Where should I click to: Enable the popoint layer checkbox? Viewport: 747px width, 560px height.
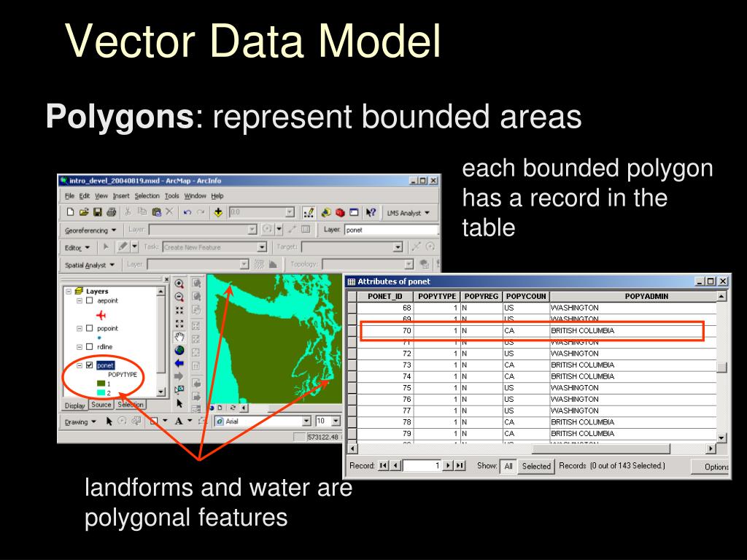coord(89,328)
